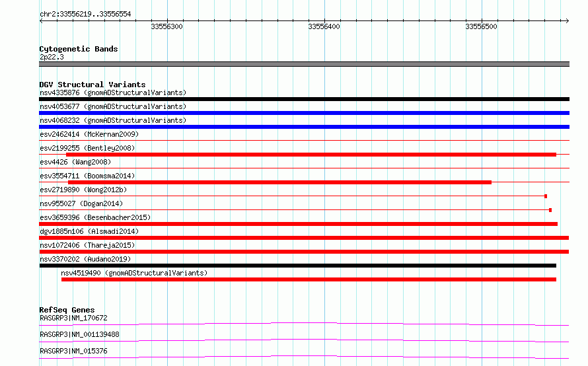Click the black bar under nsv3370202
The width and height of the screenshot is (588, 366).
pyautogui.click(x=298, y=266)
